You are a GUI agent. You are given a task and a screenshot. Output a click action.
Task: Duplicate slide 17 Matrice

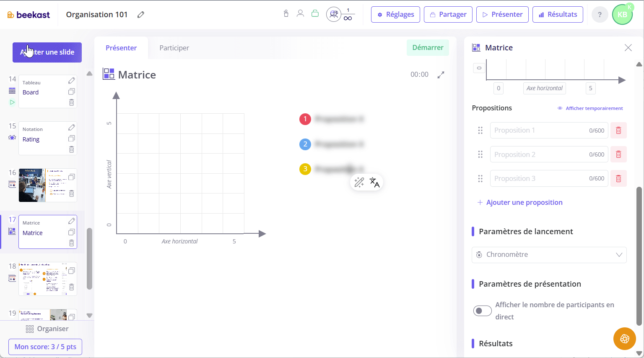pyautogui.click(x=72, y=232)
